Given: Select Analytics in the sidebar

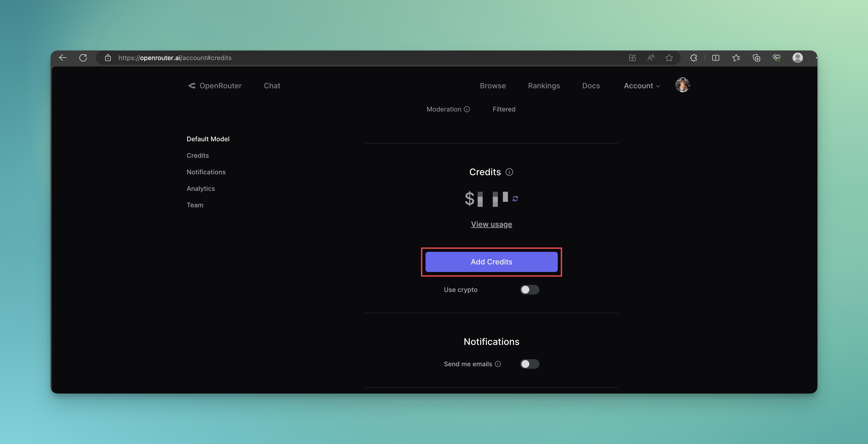Looking at the screenshot, I should tap(201, 189).
